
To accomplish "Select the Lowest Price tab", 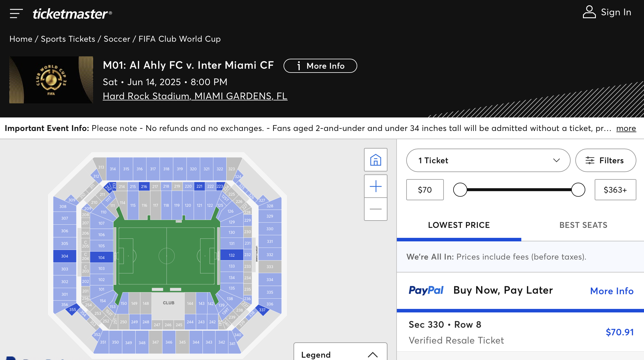I will click(x=459, y=225).
